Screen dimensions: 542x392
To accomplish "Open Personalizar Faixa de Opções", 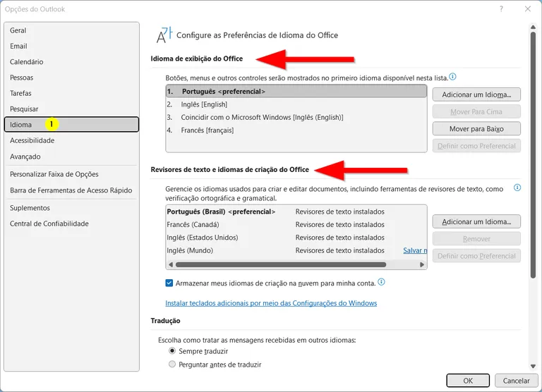I will tap(71, 174).
